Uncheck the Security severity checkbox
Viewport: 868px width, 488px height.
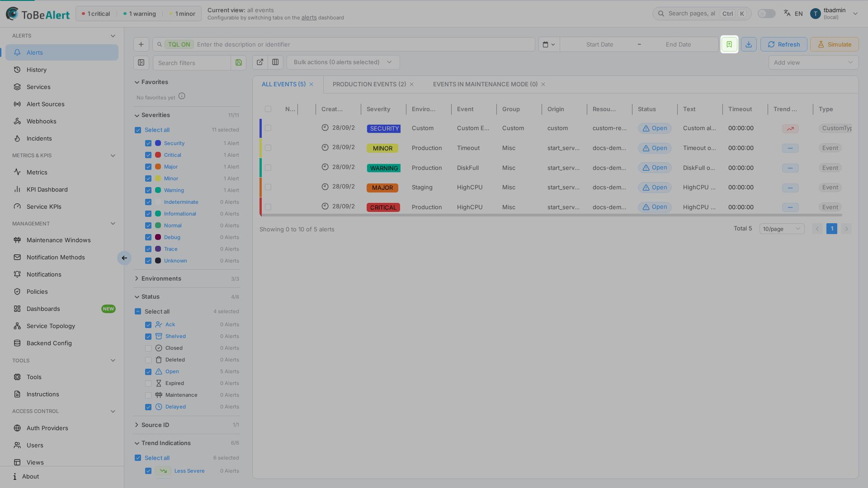pos(148,143)
